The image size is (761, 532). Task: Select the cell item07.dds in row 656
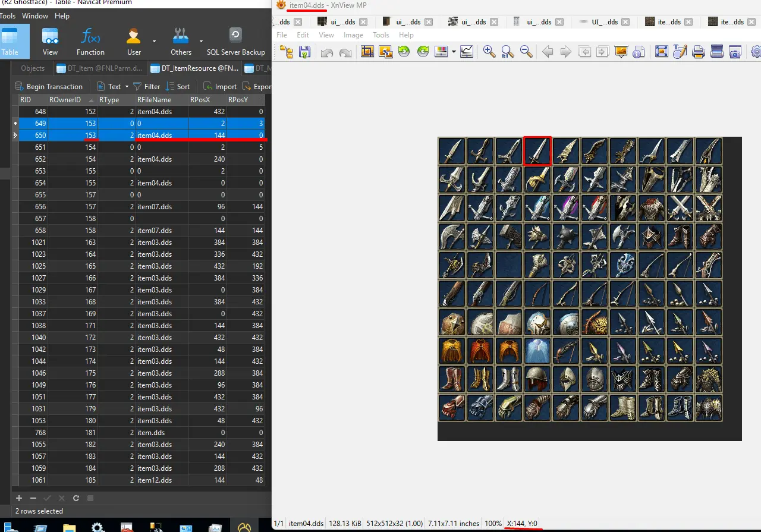162,207
